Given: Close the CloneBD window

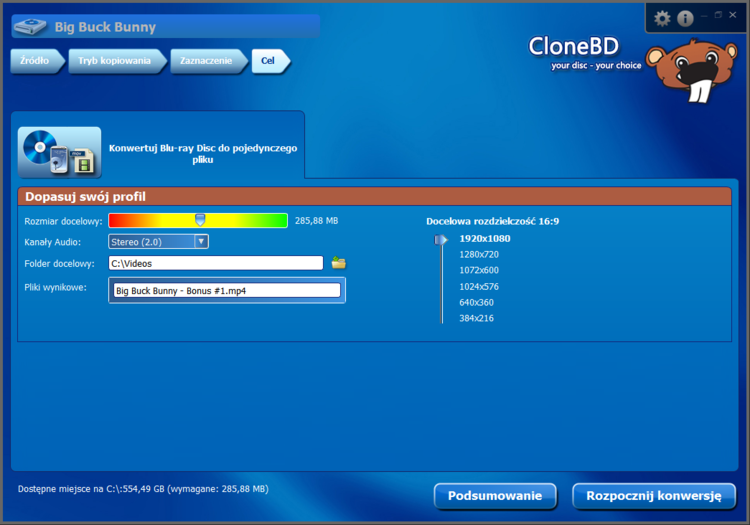Looking at the screenshot, I should [x=732, y=15].
